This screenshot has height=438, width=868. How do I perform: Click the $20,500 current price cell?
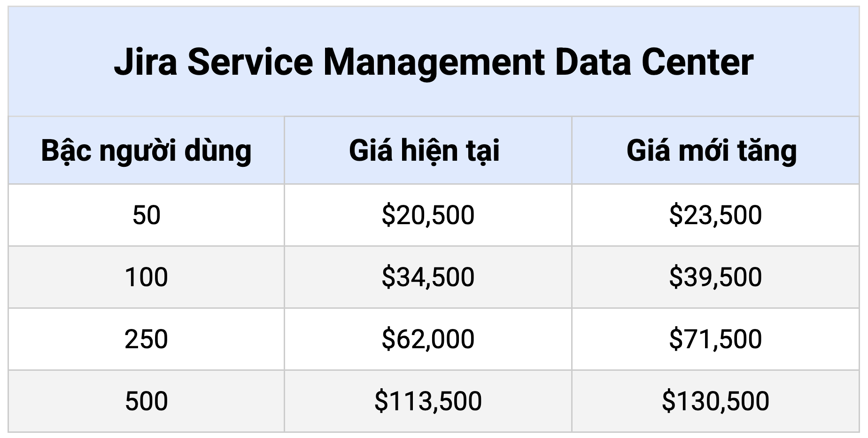click(428, 215)
